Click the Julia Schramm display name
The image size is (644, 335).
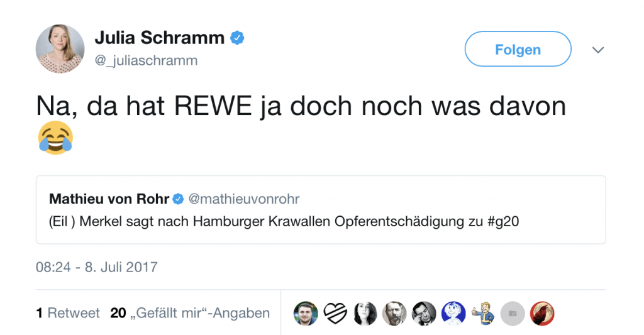tap(159, 38)
